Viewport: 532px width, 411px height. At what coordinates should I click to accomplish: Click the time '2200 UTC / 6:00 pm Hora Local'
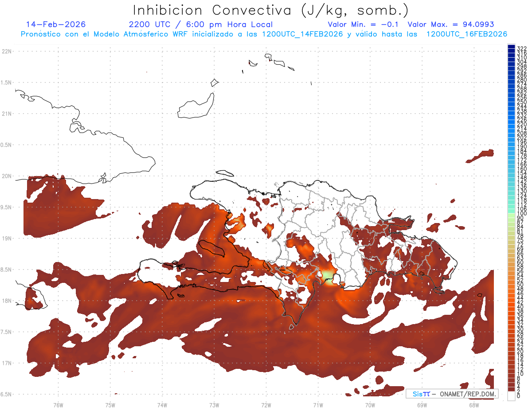[x=200, y=24]
